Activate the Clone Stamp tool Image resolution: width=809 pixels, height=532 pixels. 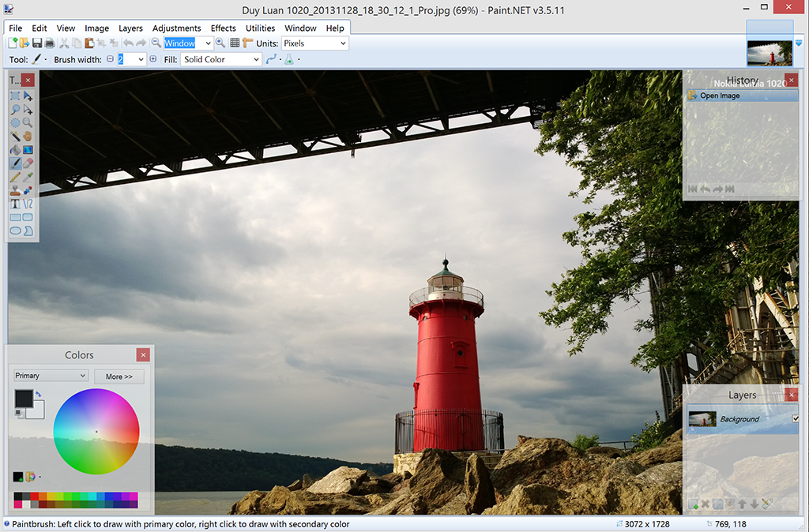15,190
